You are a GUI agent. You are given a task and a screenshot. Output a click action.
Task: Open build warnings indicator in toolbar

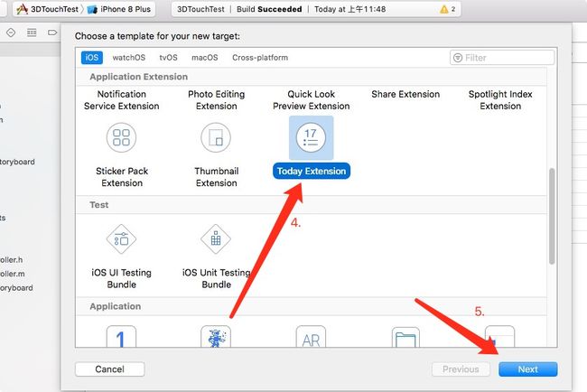pyautogui.click(x=448, y=9)
